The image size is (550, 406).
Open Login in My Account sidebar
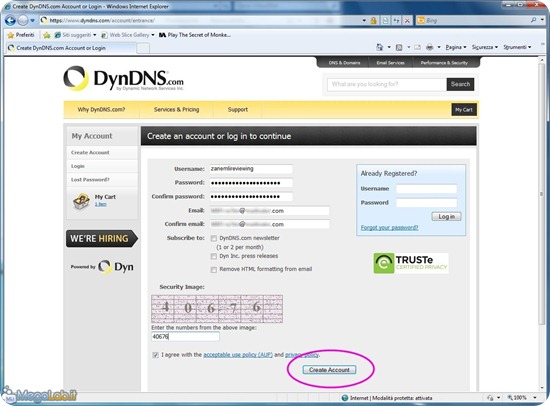pyautogui.click(x=78, y=166)
